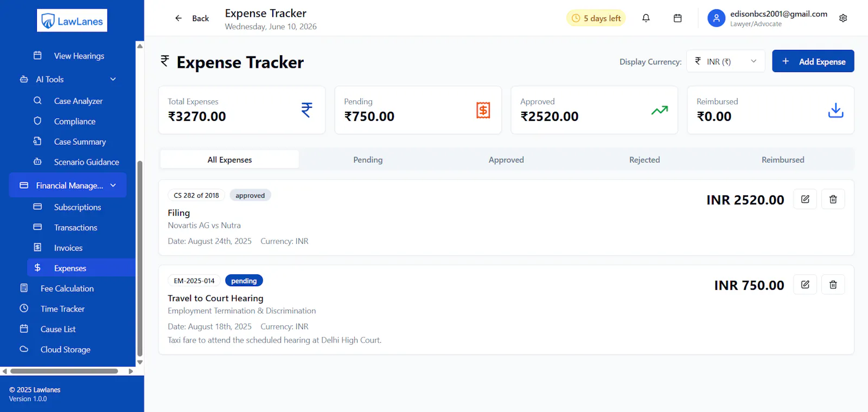Viewport: 868px width, 412px height.
Task: Click sidebar vertical scrollbar thumb
Action: click(139, 258)
